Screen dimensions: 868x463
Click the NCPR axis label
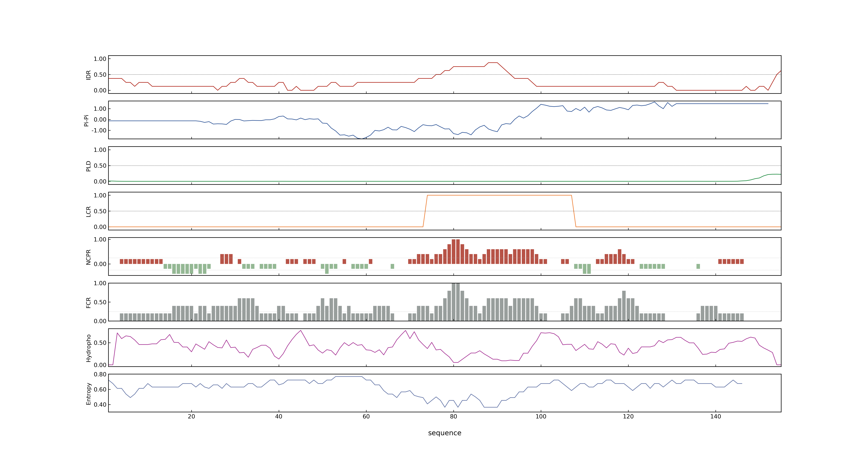89,257
